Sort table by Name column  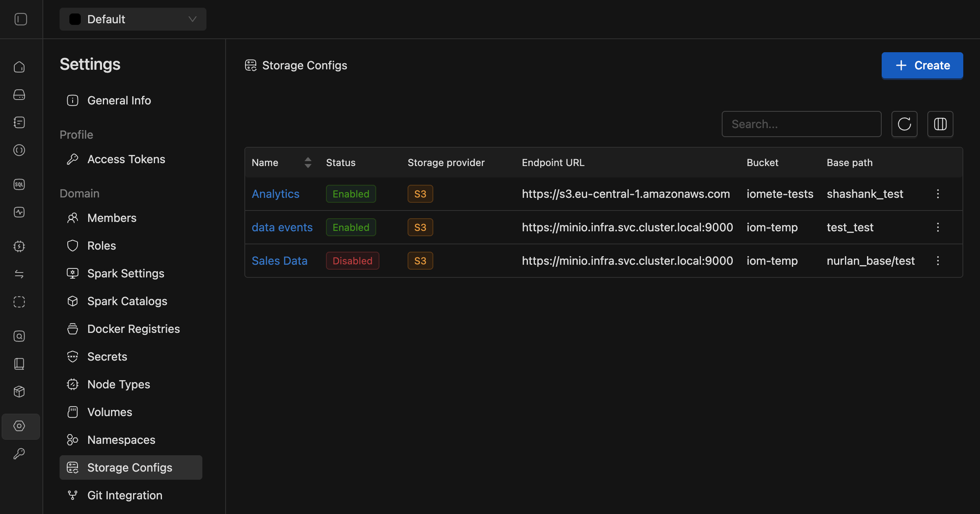click(x=282, y=162)
